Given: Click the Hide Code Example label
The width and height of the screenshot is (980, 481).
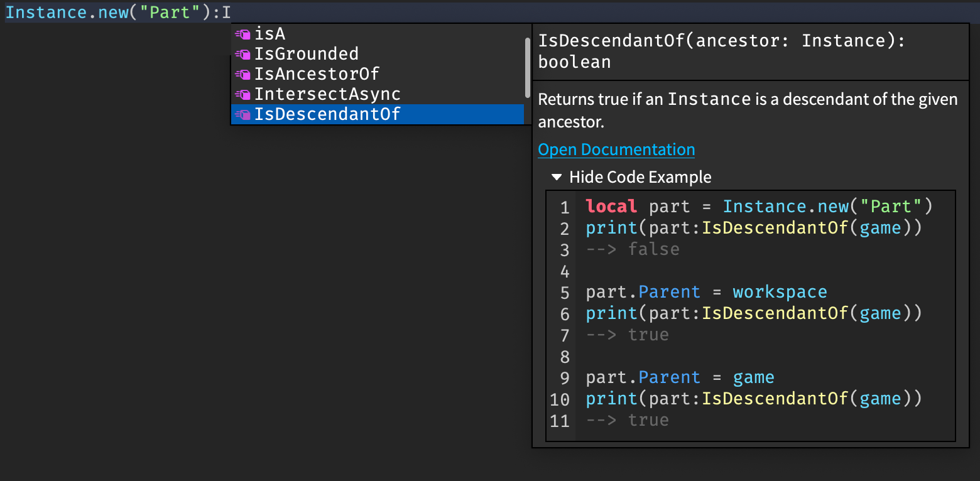Looking at the screenshot, I should 640,177.
